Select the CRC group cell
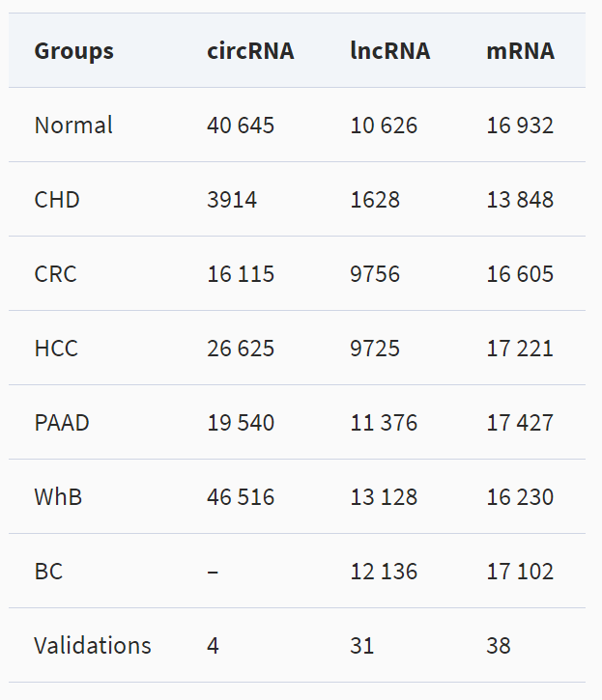Image resolution: width=602 pixels, height=700 pixels. (x=55, y=273)
